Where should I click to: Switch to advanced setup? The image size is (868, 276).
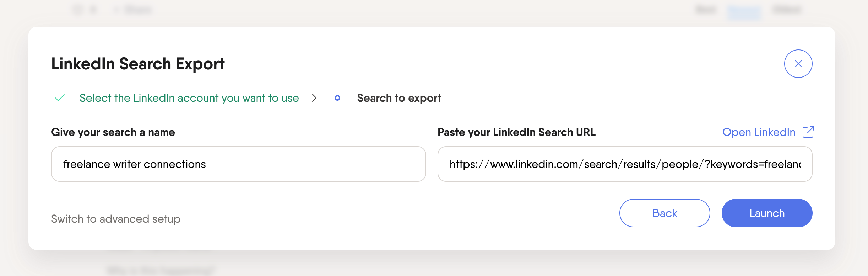pos(116,219)
